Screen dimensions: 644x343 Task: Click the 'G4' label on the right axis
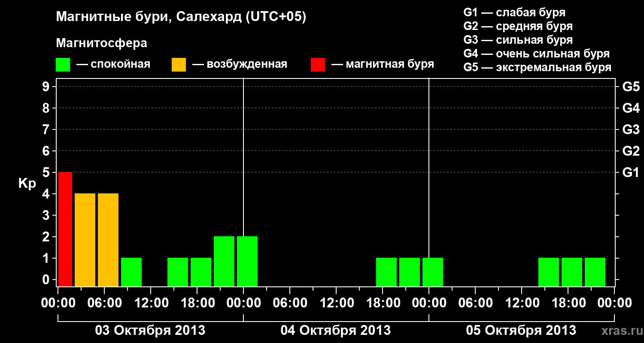[631, 108]
